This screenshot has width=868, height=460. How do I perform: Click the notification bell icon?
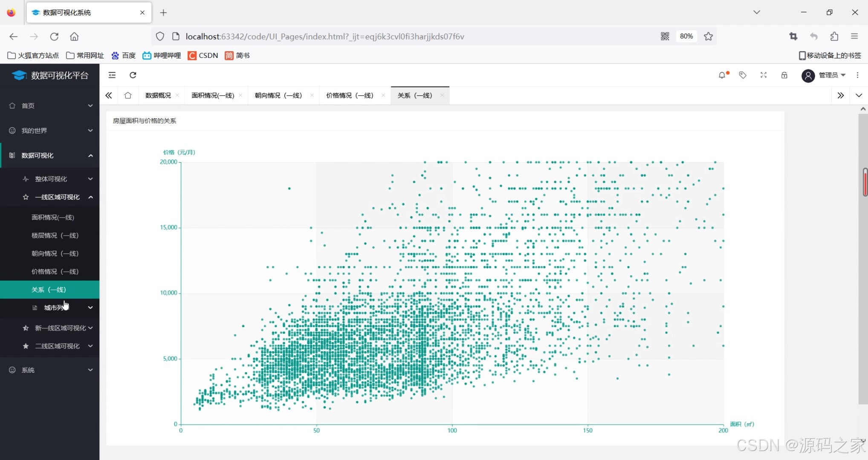722,75
